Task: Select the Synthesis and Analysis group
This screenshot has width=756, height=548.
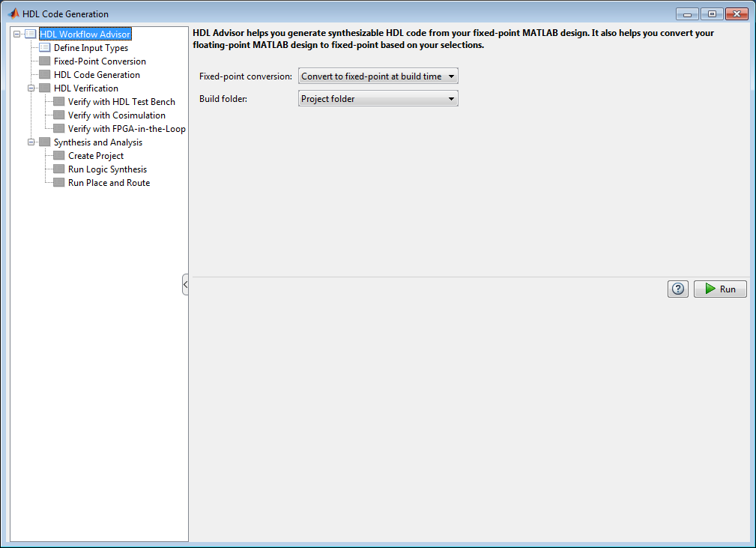Action: [98, 142]
